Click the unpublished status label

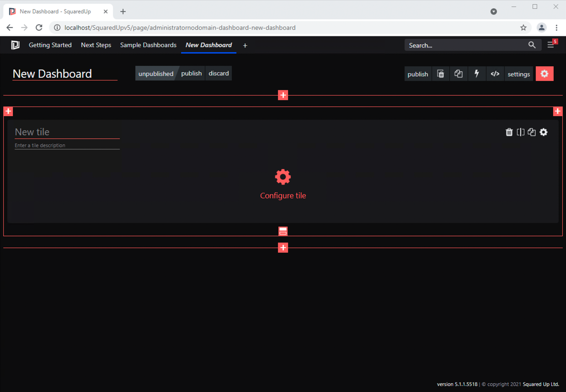(156, 74)
